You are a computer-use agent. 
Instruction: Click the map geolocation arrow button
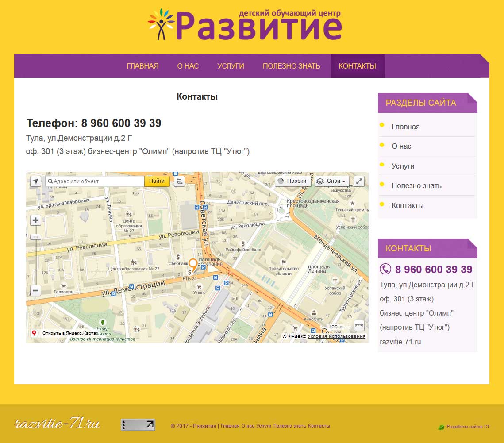pos(35,181)
